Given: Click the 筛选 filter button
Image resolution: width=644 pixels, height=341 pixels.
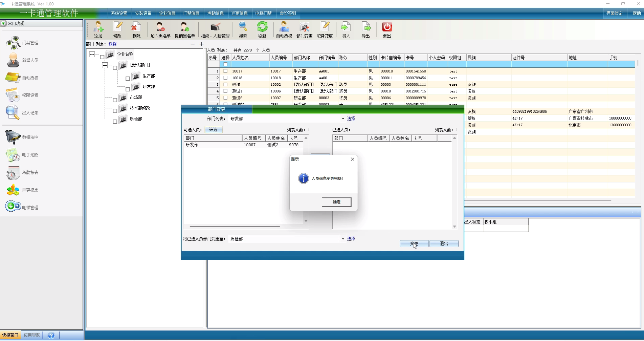Looking at the screenshot, I should (213, 130).
